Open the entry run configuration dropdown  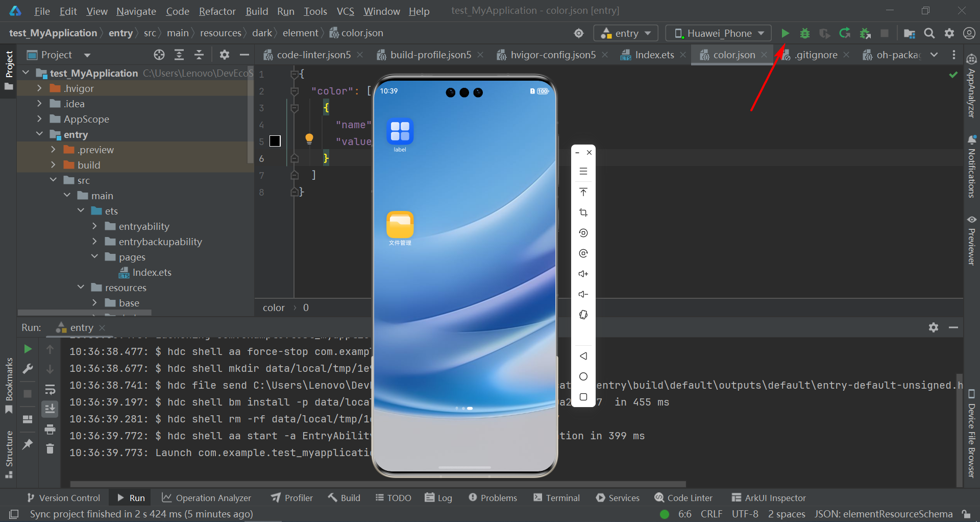(626, 33)
